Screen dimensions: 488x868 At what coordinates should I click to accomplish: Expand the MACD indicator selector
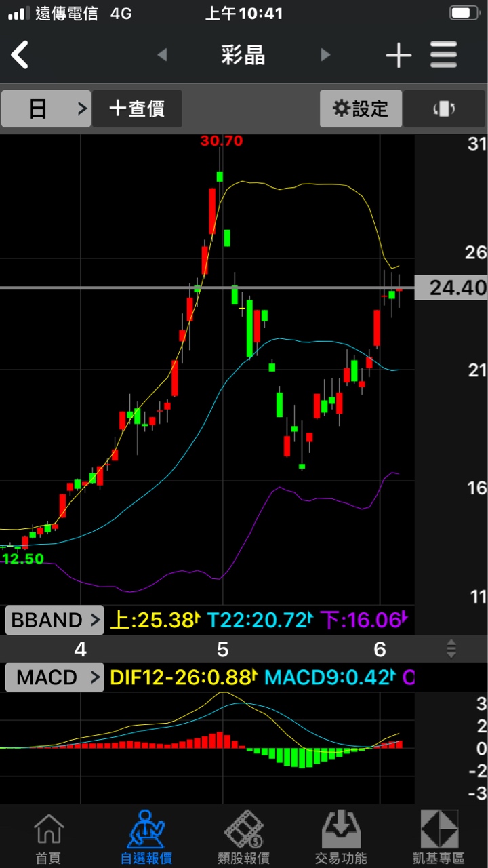[x=55, y=677]
